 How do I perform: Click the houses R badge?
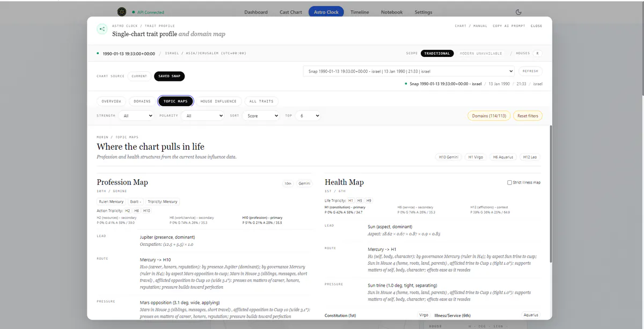[x=538, y=54]
